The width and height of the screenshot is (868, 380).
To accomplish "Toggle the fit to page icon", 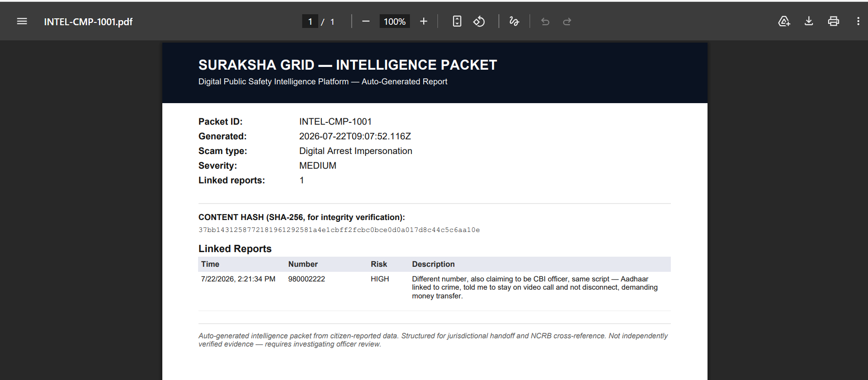I will click(457, 22).
